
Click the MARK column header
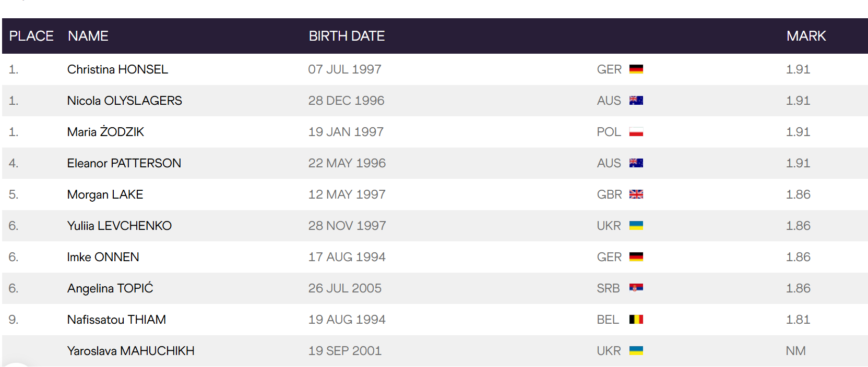[806, 36]
